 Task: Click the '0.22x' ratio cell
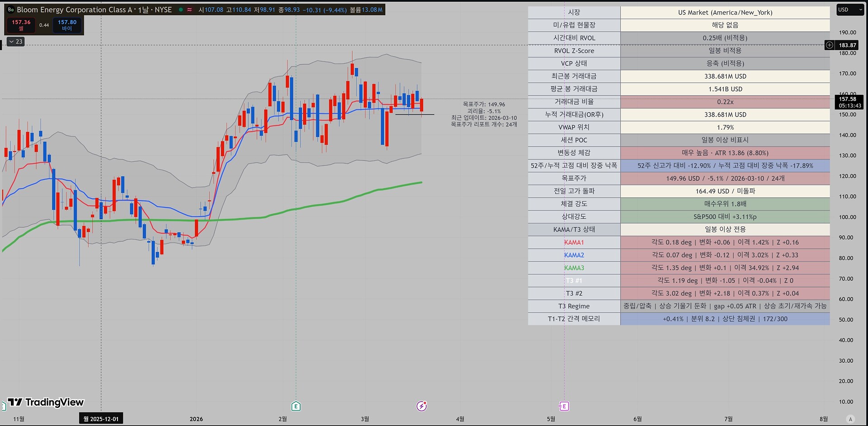[x=725, y=102]
